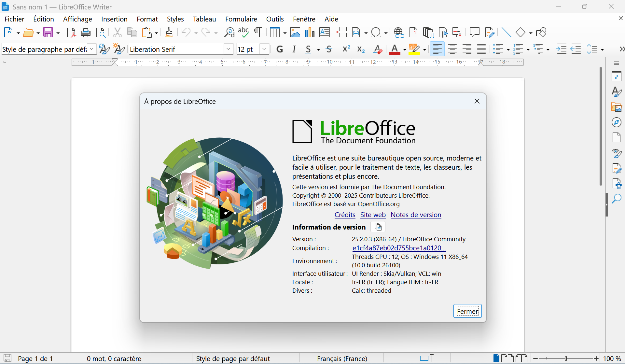Open the Aide menu
This screenshot has width=625, height=364.
(x=331, y=19)
